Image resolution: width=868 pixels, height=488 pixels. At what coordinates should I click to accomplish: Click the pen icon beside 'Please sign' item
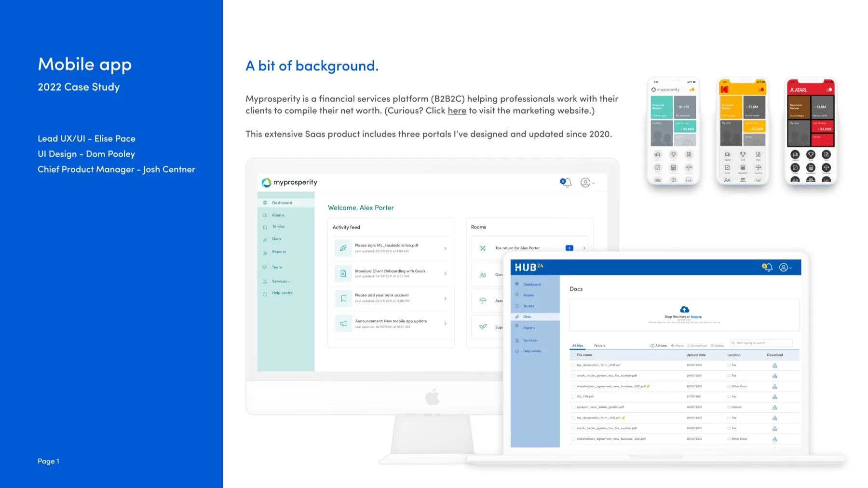point(343,248)
